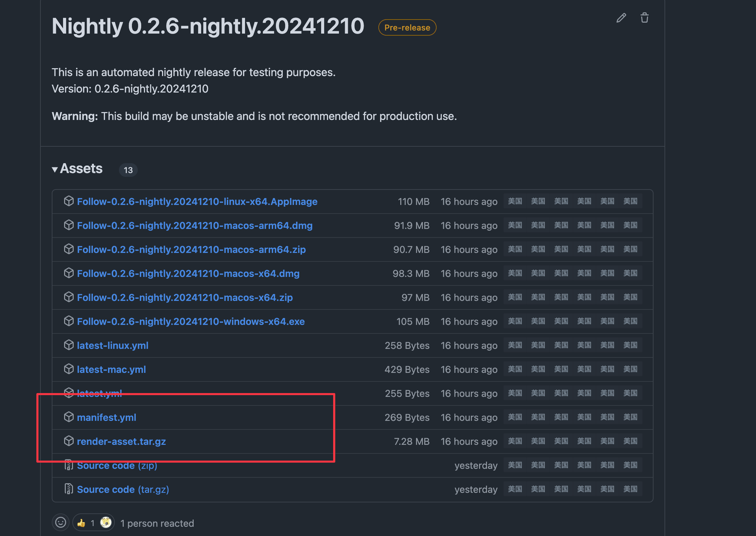The width and height of the screenshot is (756, 536).
Task: Delete the release with the trash icon
Action: point(645,18)
